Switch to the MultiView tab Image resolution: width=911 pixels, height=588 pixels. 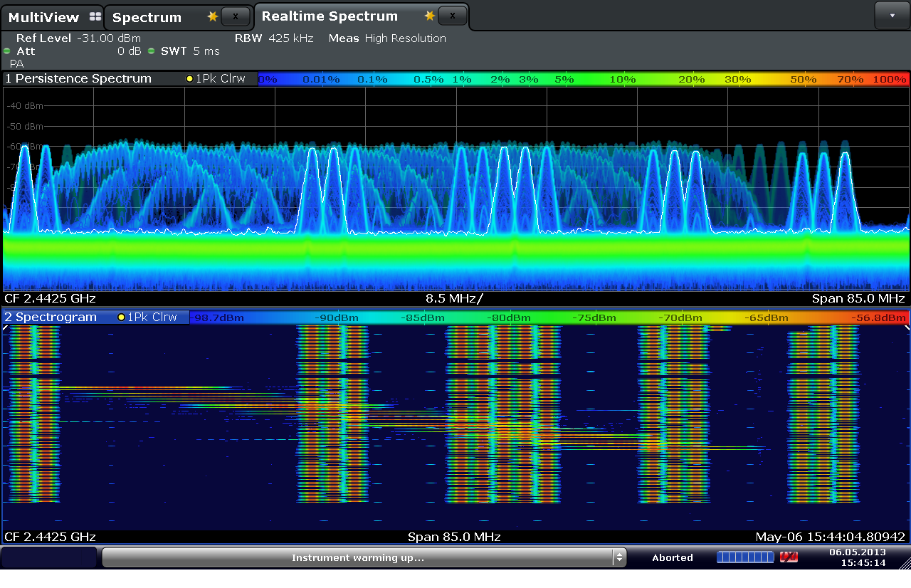[x=44, y=17]
